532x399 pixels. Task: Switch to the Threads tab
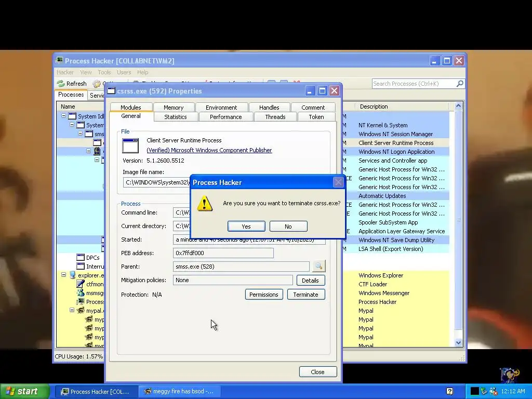(275, 117)
